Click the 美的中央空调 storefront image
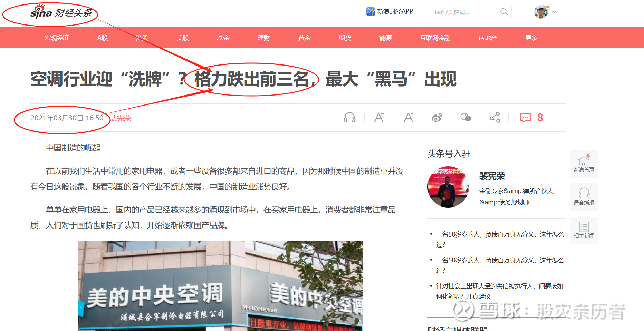The height and width of the screenshot is (331, 644). tap(220, 286)
